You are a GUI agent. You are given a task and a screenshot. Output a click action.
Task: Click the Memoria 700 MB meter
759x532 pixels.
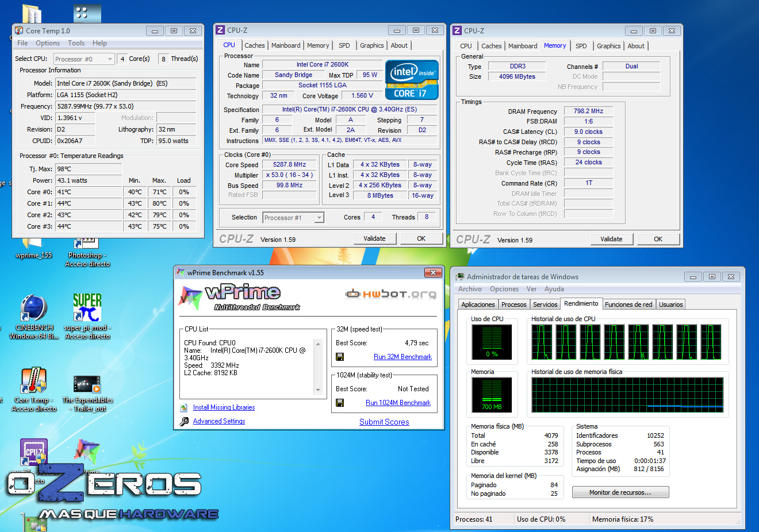coord(492,394)
